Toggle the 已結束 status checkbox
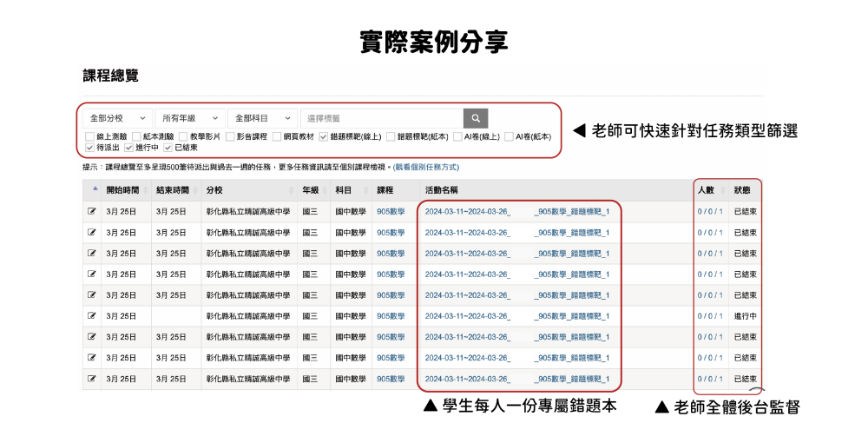 click(168, 148)
